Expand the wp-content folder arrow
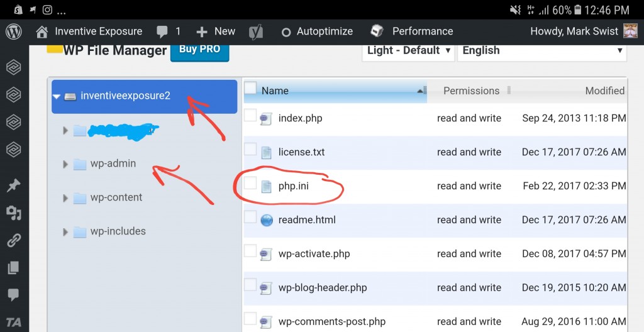This screenshot has width=644, height=332. click(x=65, y=199)
